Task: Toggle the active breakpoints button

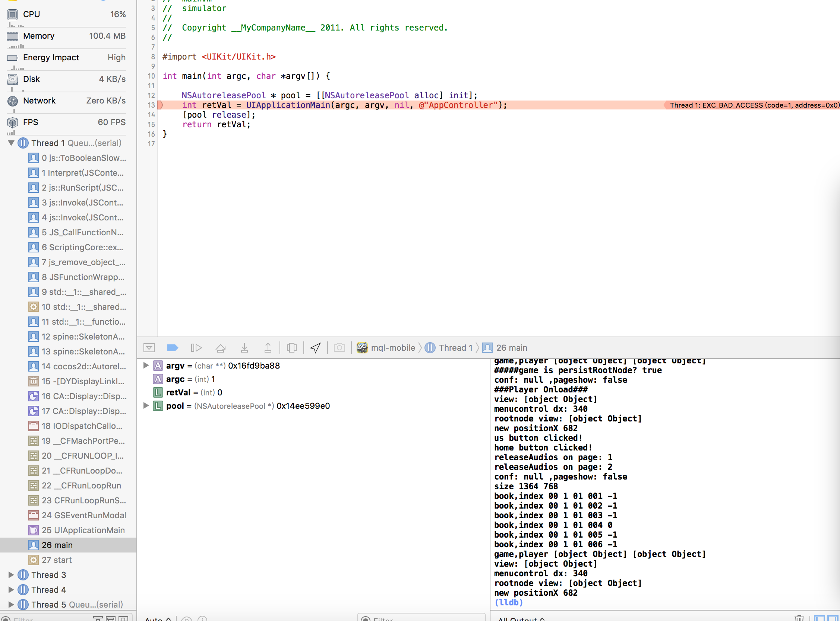Action: click(x=172, y=348)
